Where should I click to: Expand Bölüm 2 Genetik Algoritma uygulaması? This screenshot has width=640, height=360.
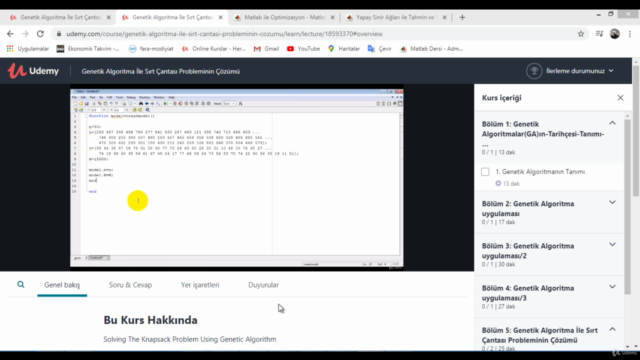pyautogui.click(x=612, y=202)
